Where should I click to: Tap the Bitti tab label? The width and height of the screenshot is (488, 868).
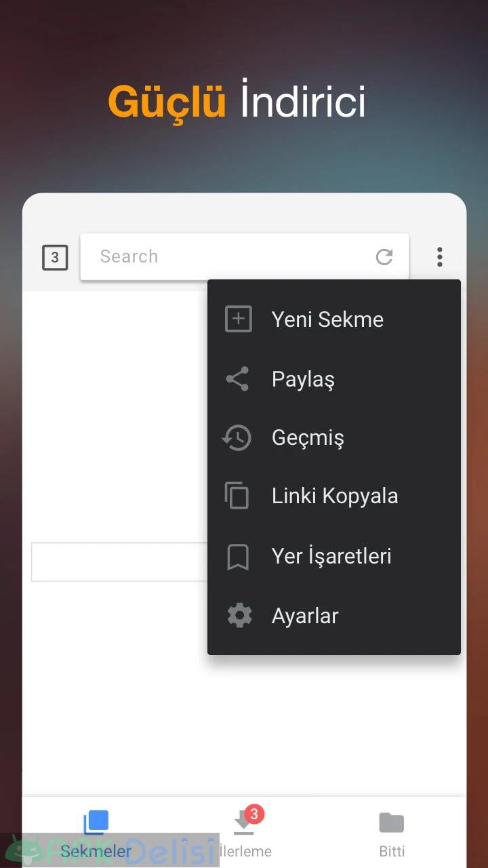coord(392,851)
